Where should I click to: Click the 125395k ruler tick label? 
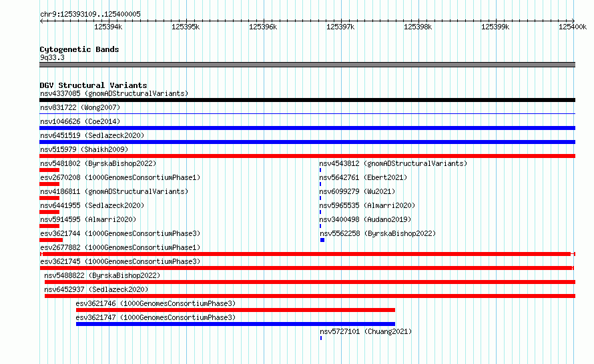click(x=186, y=27)
